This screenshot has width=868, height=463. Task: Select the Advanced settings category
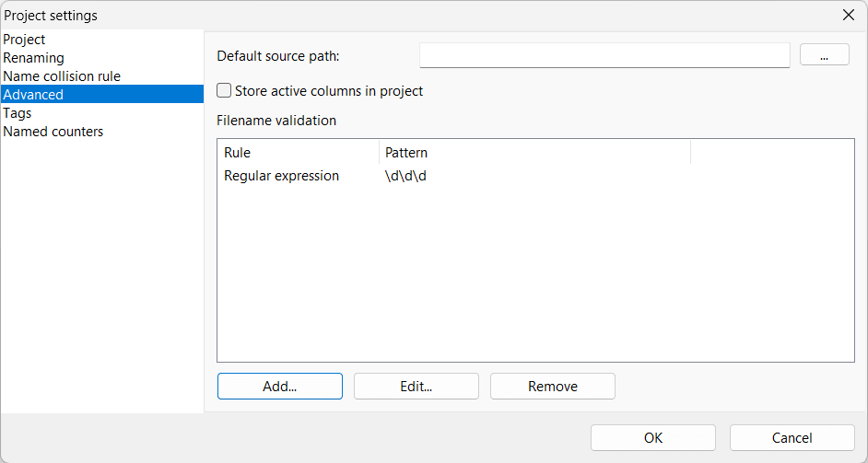pyautogui.click(x=102, y=94)
